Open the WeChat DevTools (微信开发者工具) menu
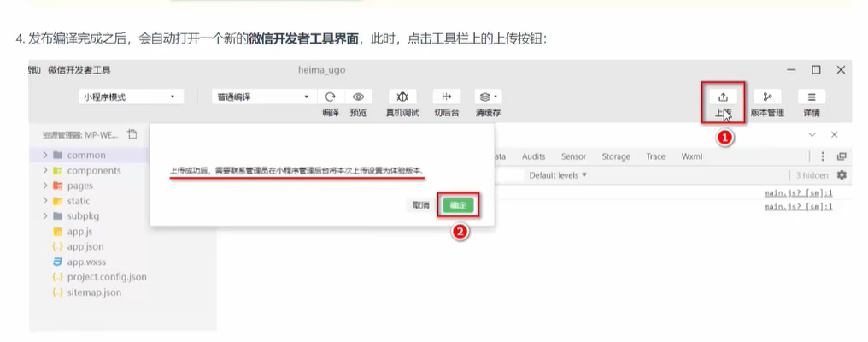 point(79,70)
